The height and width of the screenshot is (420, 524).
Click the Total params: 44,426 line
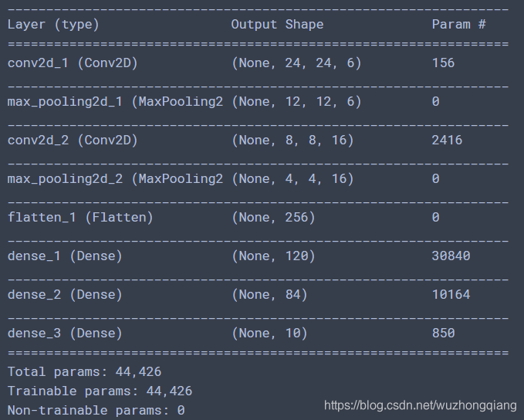84,372
